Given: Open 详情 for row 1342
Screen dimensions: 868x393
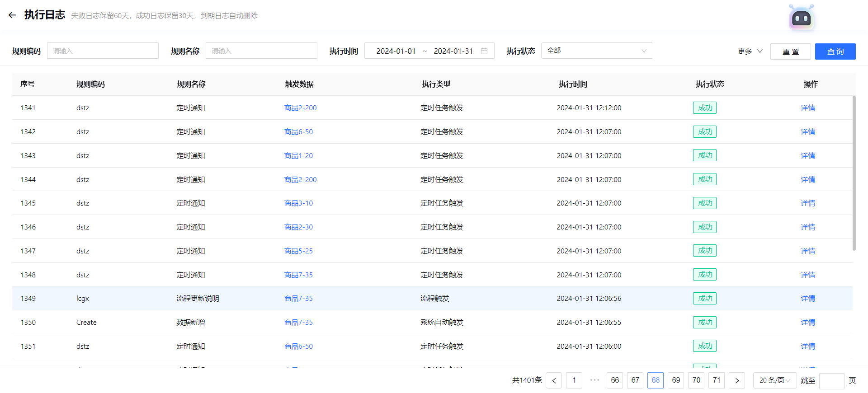Looking at the screenshot, I should pos(808,131).
